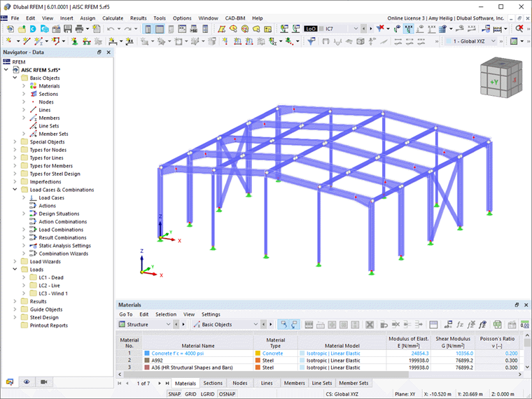Toggle the first selection sync button in Materials toolbar
The width and height of the screenshot is (532, 399).
click(283, 325)
